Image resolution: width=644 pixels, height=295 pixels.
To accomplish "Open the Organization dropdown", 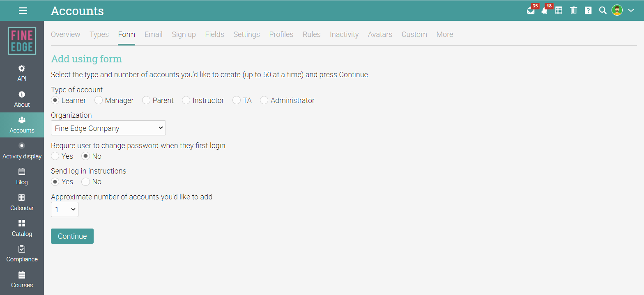I will coord(108,128).
